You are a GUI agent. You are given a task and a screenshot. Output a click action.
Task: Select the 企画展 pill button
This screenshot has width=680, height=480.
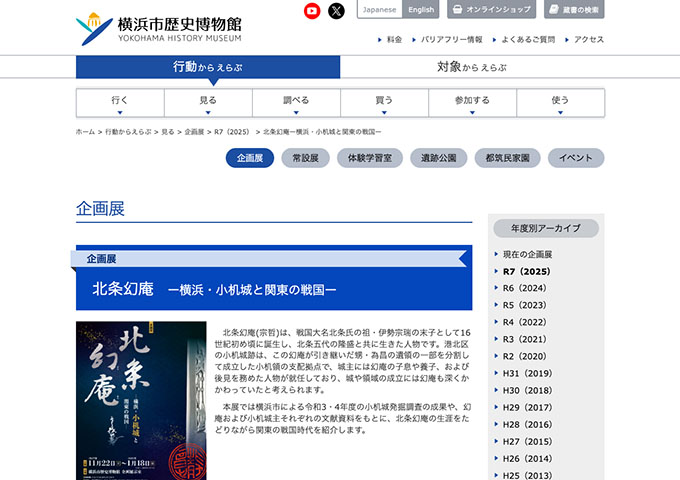coord(250,158)
